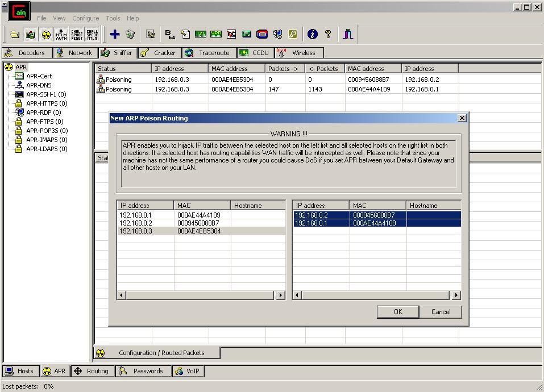The image size is (544, 392).
Task: Select 192.168.0.1 row in the right list
Action: (x=377, y=223)
